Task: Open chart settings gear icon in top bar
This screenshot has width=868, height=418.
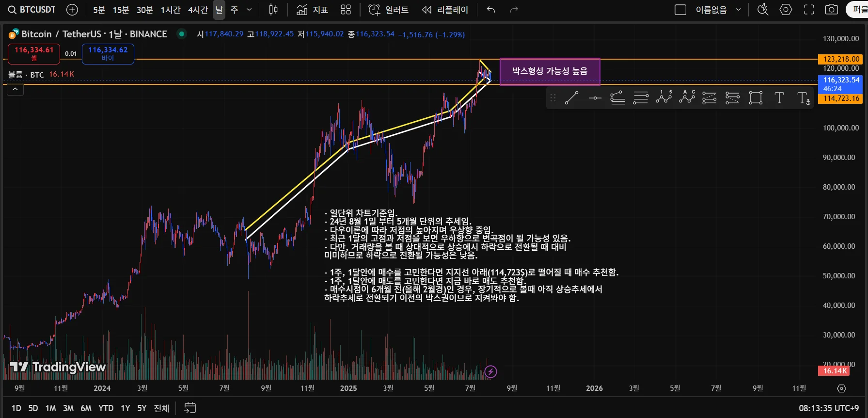Action: (786, 10)
